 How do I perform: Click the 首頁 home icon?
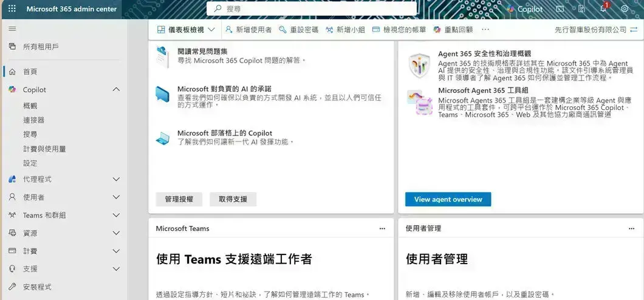coord(12,72)
